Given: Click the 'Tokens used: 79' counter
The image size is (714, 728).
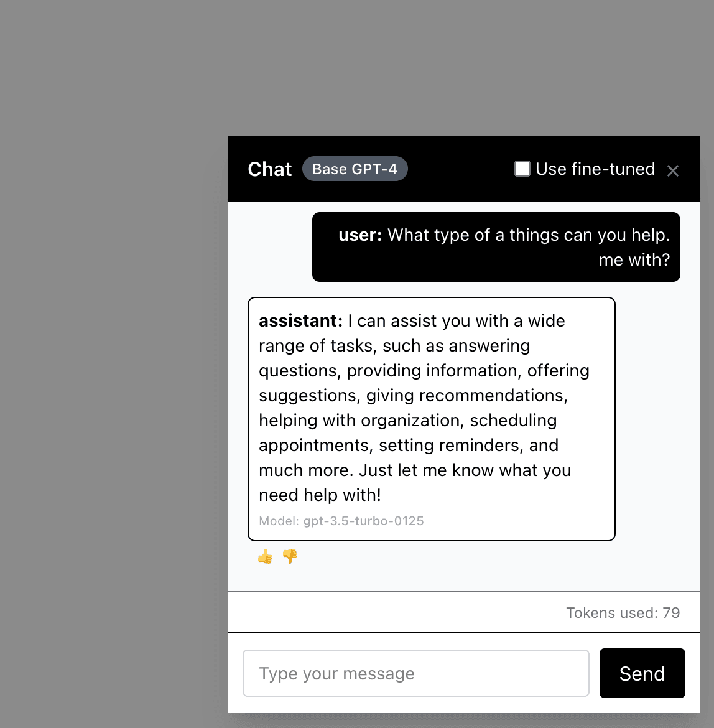Looking at the screenshot, I should click(x=623, y=613).
